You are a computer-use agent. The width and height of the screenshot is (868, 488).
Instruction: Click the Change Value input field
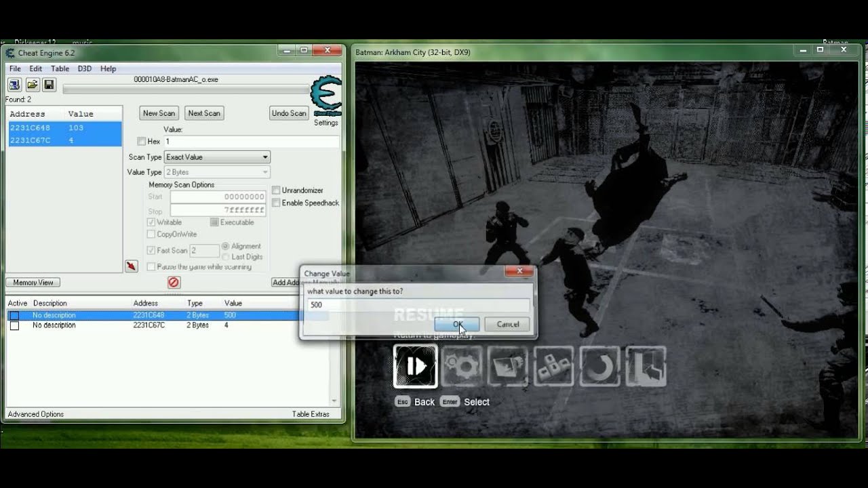pyautogui.click(x=418, y=305)
